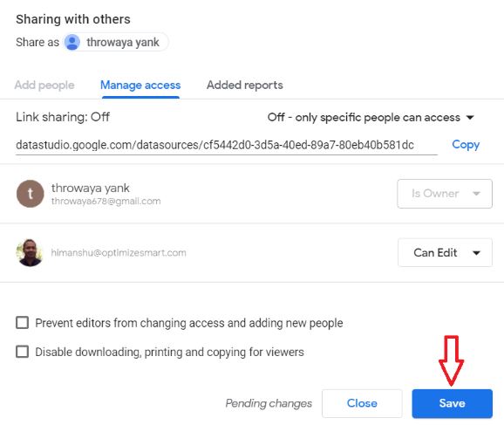
Task: Click himanshu's profile photo thumbnail
Action: [30, 252]
